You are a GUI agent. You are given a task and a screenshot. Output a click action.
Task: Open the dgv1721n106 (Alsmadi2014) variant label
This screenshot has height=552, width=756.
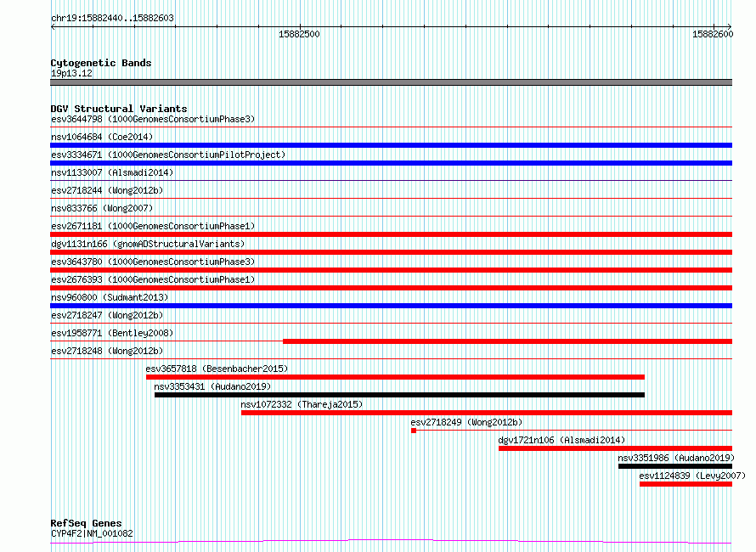(x=561, y=440)
